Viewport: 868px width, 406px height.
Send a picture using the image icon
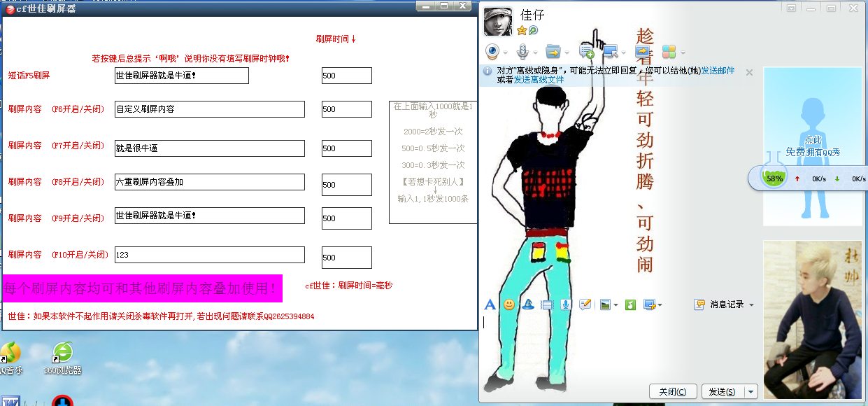click(x=606, y=304)
